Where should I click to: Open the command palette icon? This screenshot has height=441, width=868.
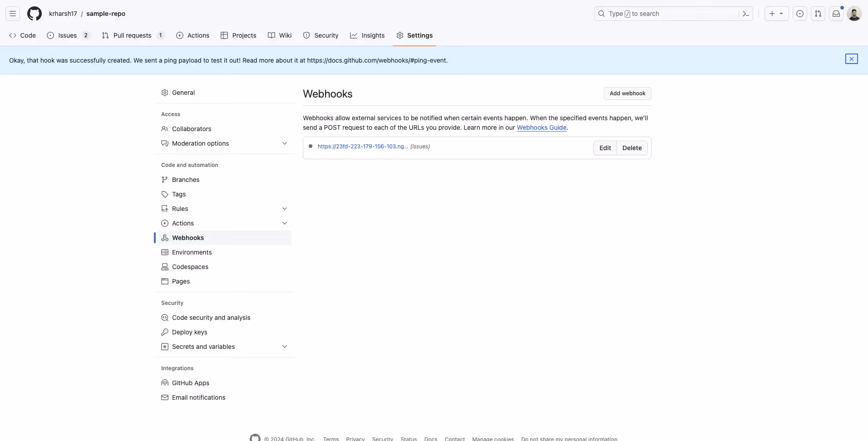(x=745, y=14)
